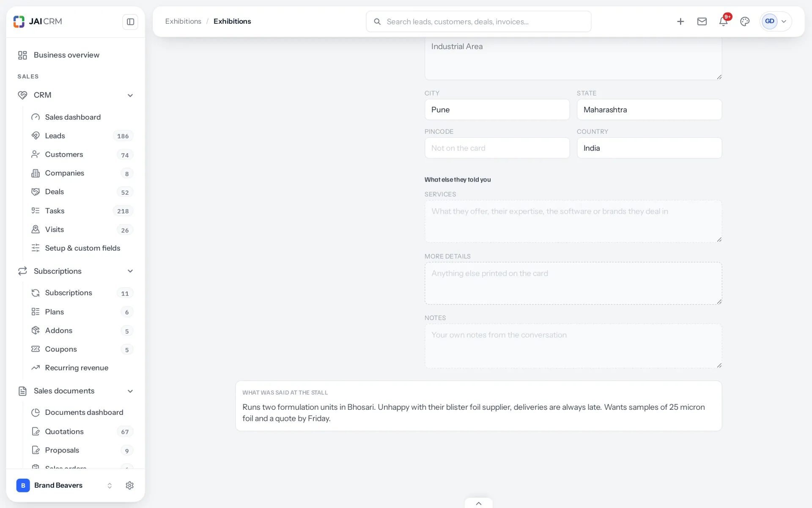Click the JAI CRM logo
This screenshot has height=508, width=812.
point(38,21)
